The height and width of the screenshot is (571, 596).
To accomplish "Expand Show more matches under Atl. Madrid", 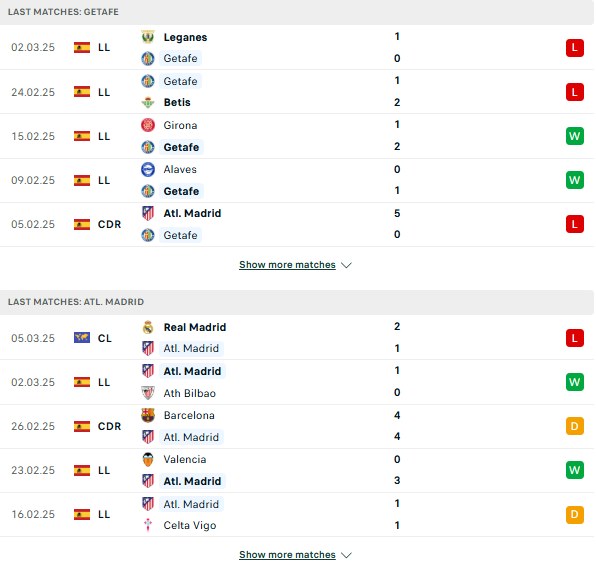I will (x=287, y=555).
